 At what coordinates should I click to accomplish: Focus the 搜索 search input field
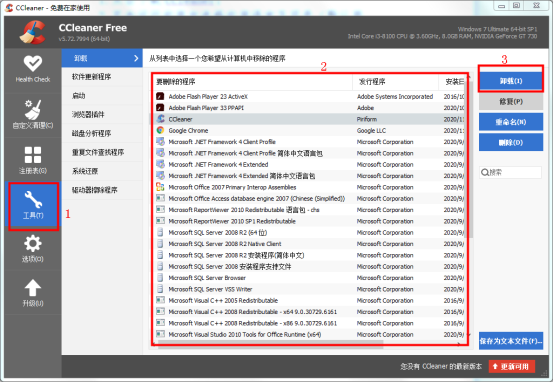pos(510,172)
